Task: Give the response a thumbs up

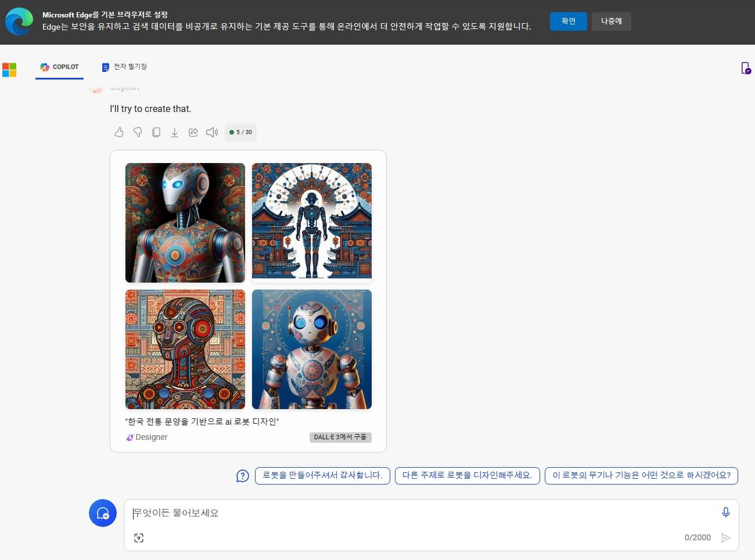Action: tap(119, 132)
